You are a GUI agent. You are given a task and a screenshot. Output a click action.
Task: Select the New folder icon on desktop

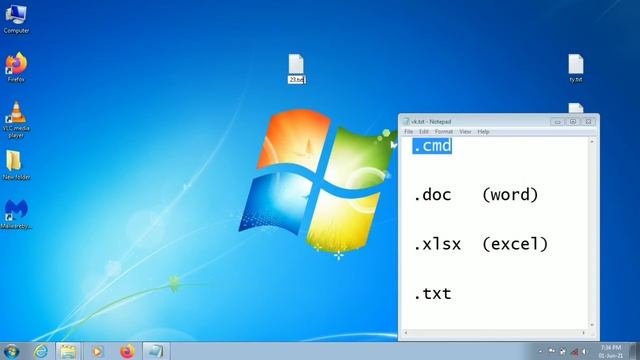pos(16,165)
